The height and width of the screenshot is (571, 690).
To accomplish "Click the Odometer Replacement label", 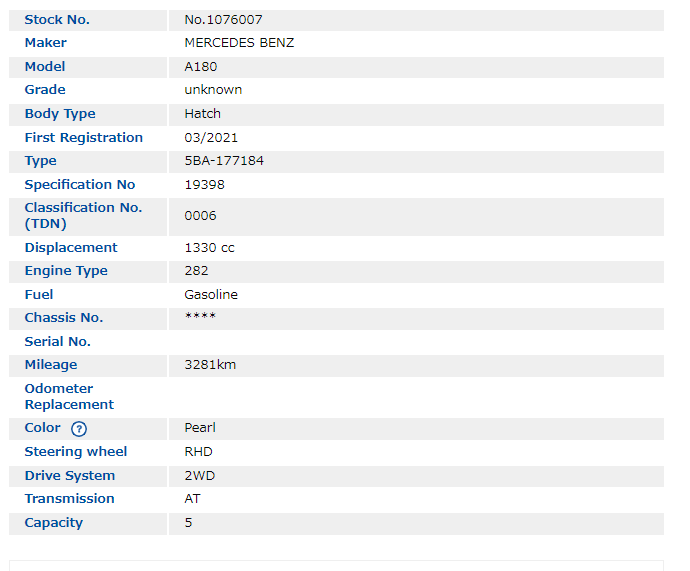I will coord(69,397).
